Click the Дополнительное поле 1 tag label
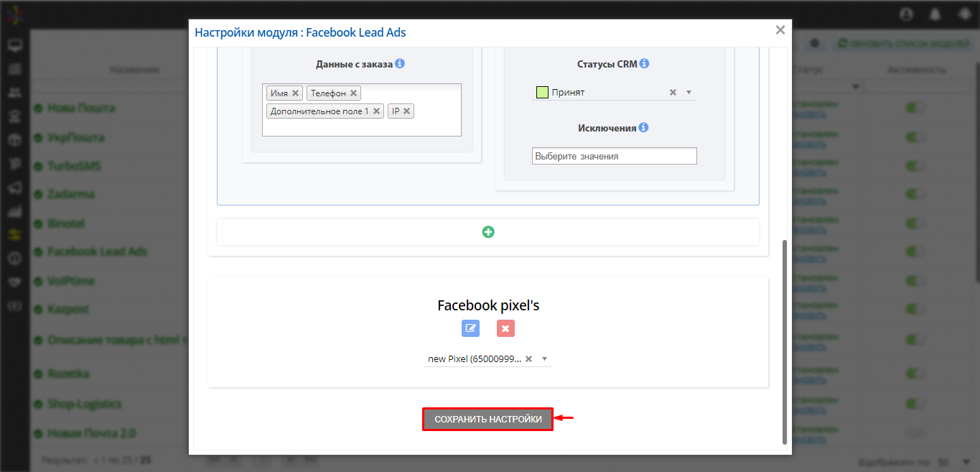The image size is (980, 472). pos(319,111)
